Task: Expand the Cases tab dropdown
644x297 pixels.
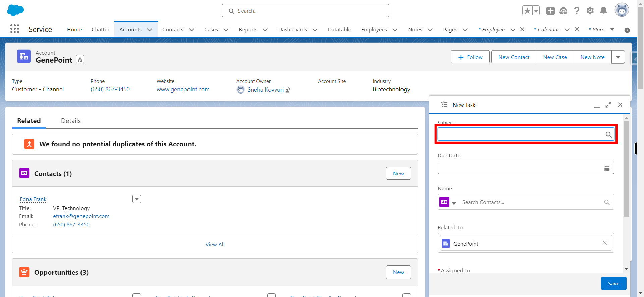Action: pyautogui.click(x=226, y=30)
